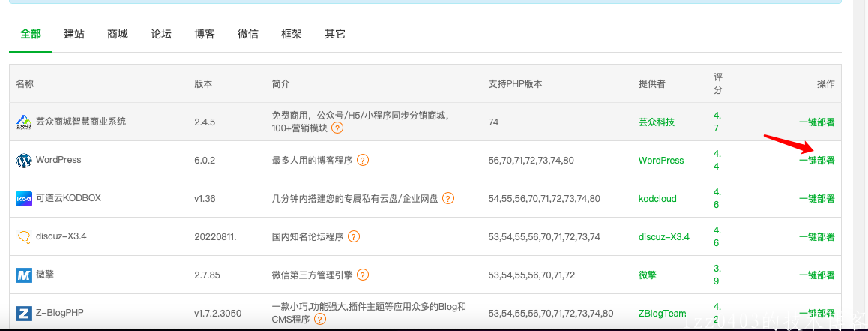Open help icon beside 100+营销模块
868x331 pixels.
pyautogui.click(x=337, y=128)
